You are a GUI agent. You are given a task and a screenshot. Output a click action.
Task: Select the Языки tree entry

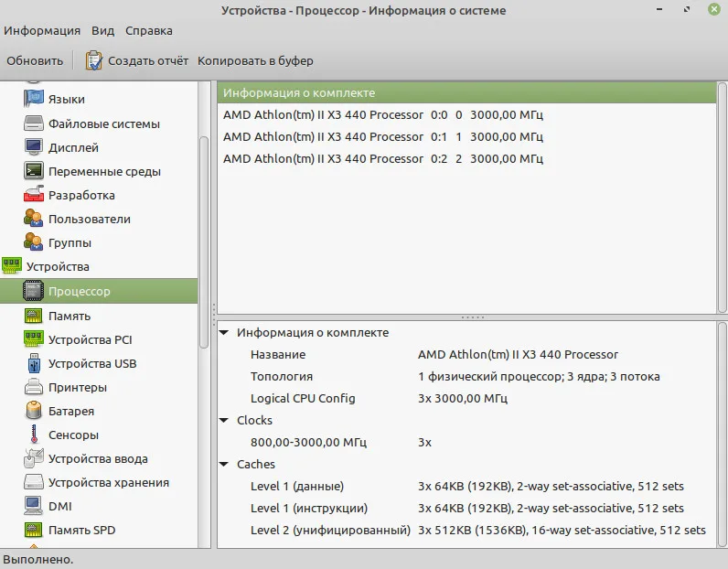[x=67, y=100]
